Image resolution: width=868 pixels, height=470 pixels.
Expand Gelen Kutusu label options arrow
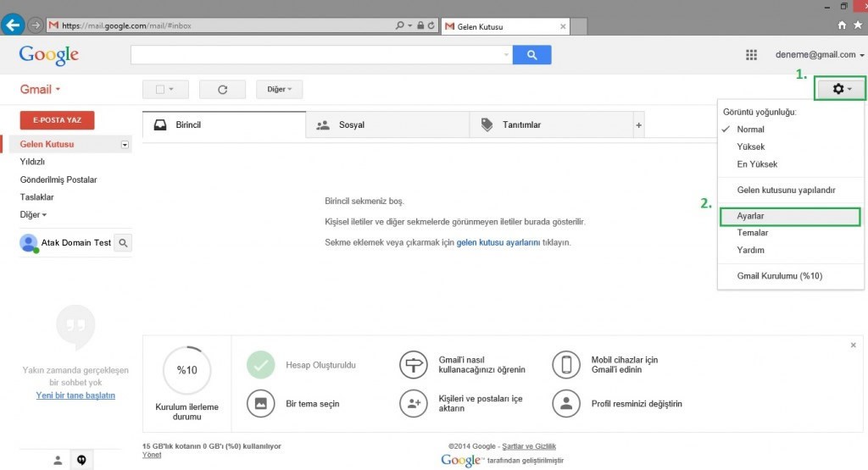125,145
